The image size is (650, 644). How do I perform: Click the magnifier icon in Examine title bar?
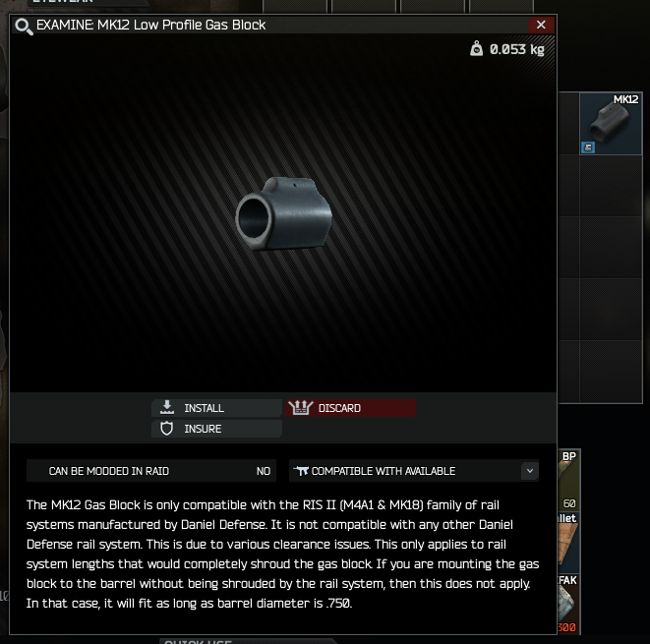pos(24,27)
